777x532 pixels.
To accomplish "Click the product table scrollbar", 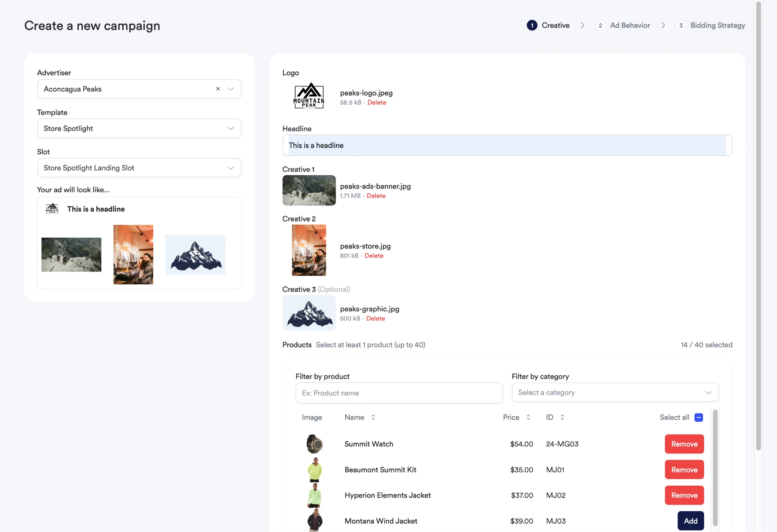I will click(x=715, y=466).
